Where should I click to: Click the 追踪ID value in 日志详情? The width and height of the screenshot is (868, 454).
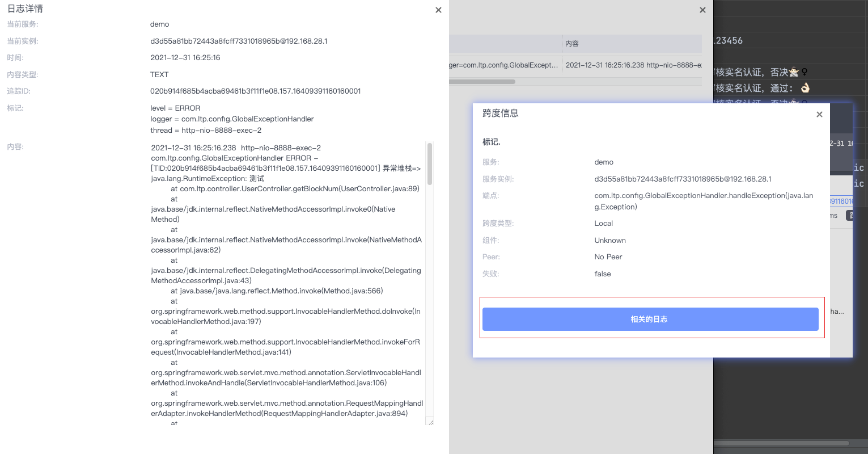(255, 91)
